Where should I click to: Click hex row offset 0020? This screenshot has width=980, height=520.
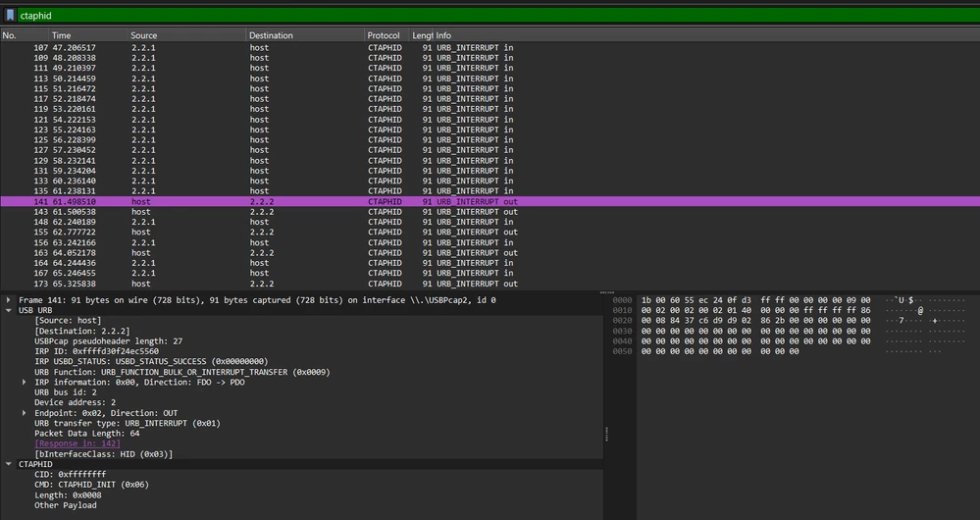(x=623, y=321)
